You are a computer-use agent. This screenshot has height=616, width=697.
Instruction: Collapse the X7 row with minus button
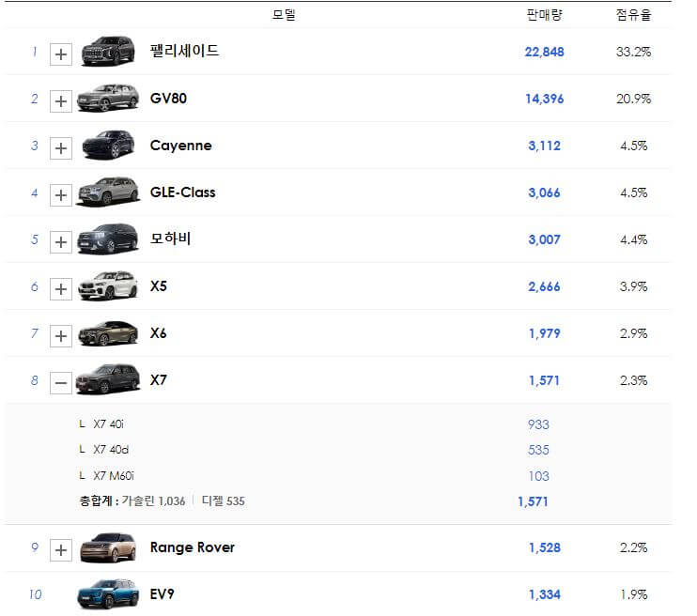pos(61,383)
